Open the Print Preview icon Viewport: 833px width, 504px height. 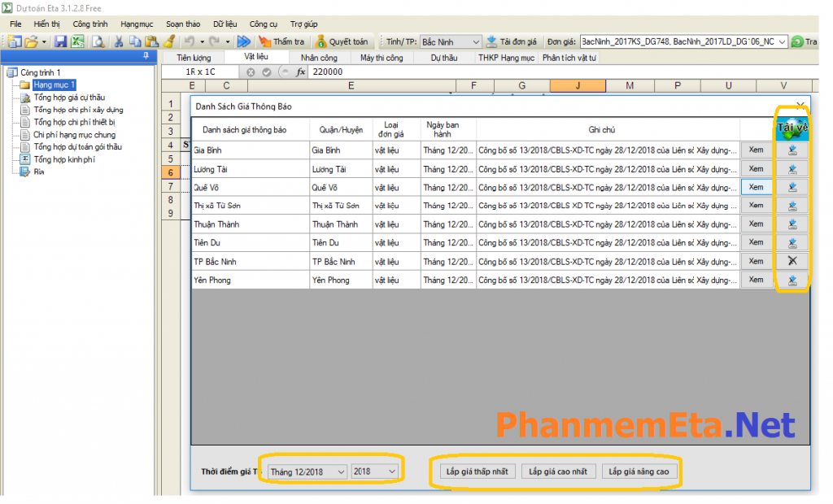point(98,41)
